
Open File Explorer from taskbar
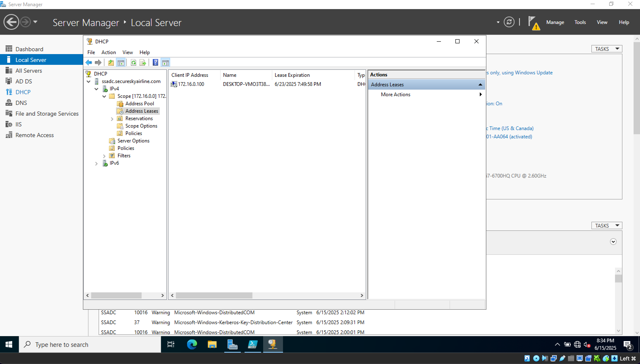pos(212,345)
